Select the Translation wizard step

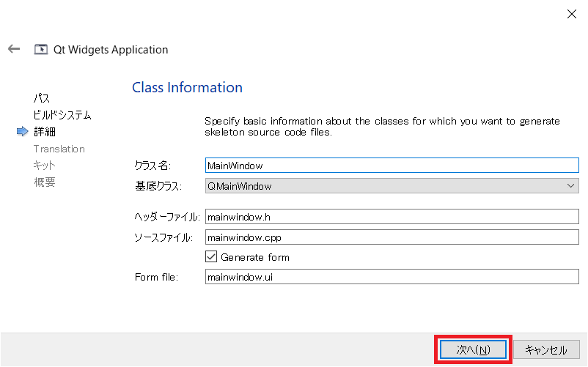click(x=59, y=149)
